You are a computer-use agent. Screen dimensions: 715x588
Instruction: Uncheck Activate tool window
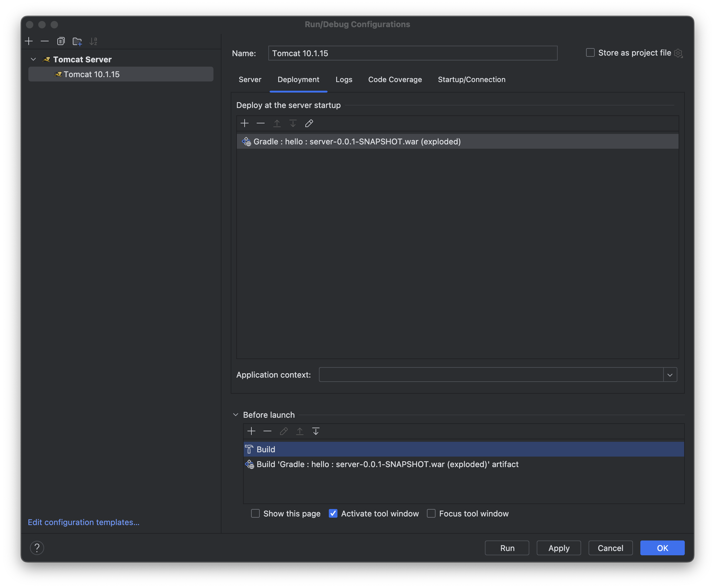[x=333, y=513]
